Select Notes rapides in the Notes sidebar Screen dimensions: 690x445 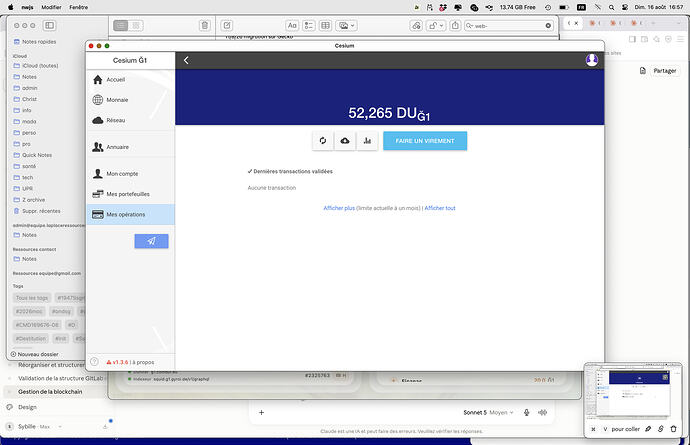tap(35, 42)
